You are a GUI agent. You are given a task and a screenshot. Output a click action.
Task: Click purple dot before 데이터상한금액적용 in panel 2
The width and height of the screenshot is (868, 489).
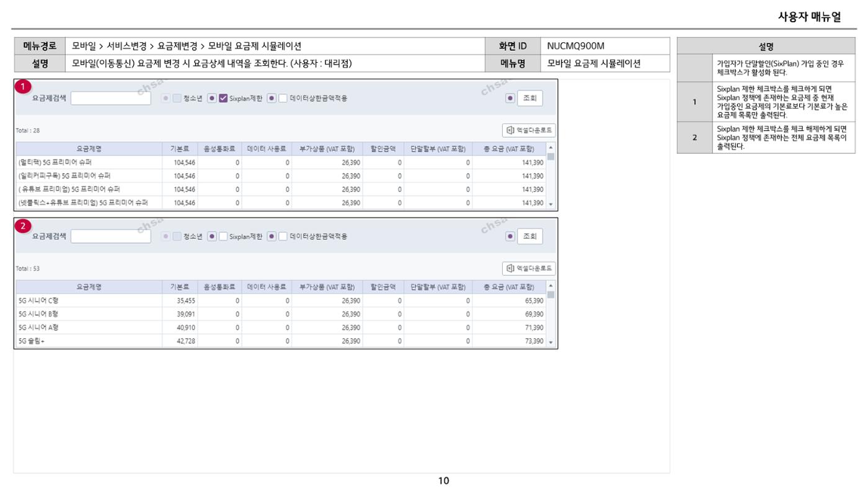[x=272, y=236]
